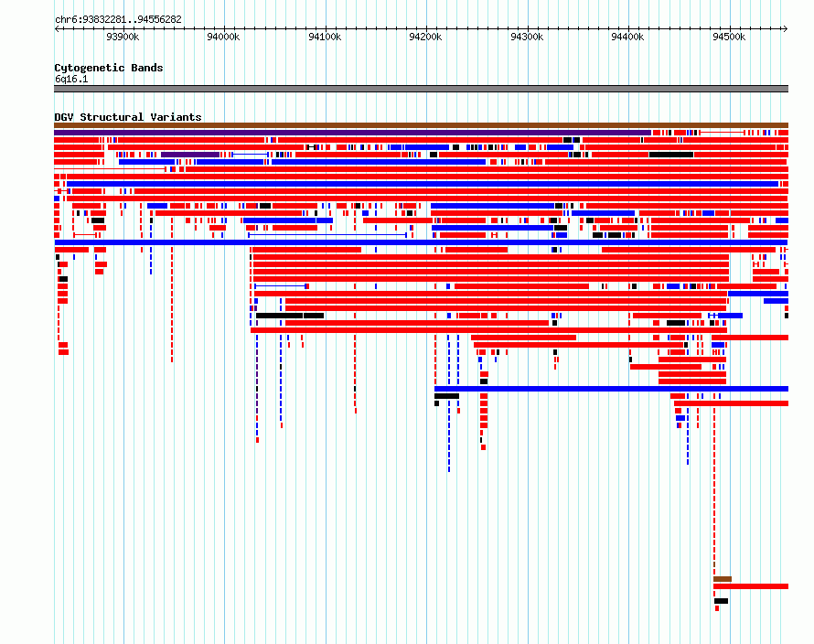The width and height of the screenshot is (814, 644).
Task: Select the full-width brown variant bar at top
Action: [421, 125]
